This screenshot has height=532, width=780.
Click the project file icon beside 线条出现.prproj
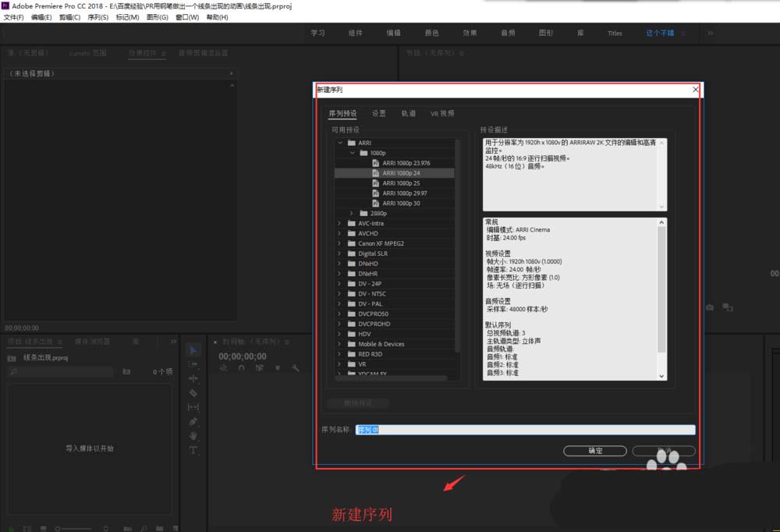pyautogui.click(x=12, y=358)
